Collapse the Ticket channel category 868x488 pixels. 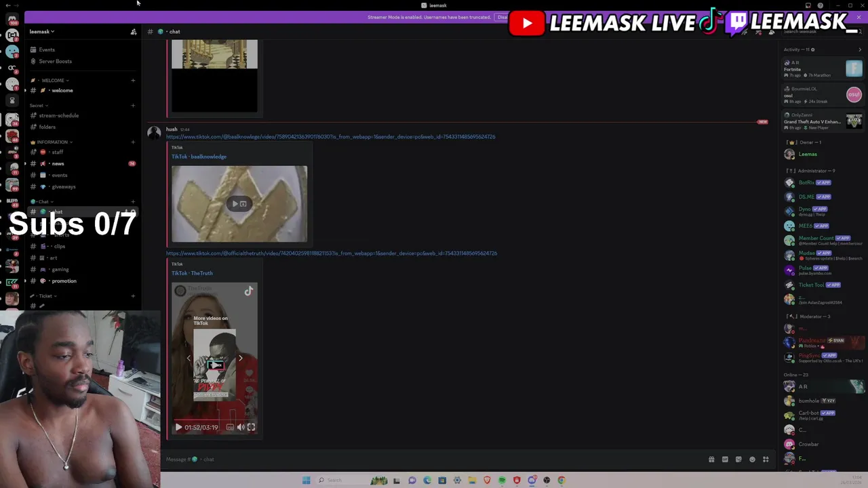coord(45,296)
